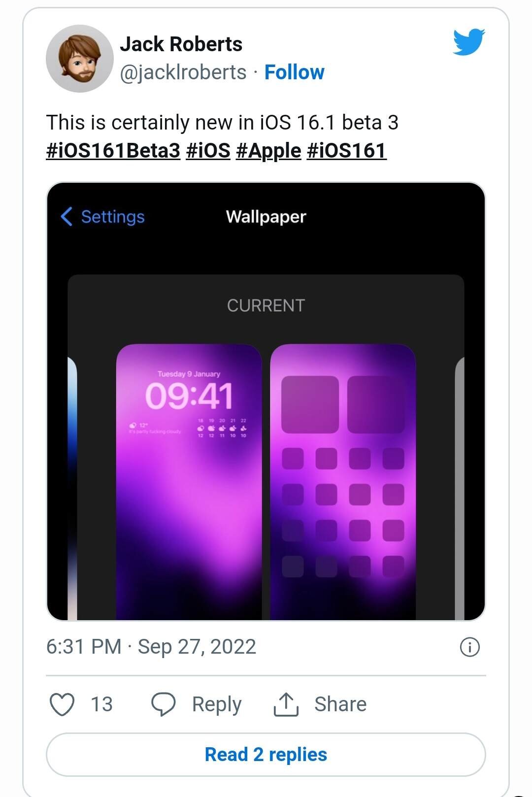The image size is (532, 797).
Task: Open the #iOS hashtag link
Action: [x=208, y=150]
